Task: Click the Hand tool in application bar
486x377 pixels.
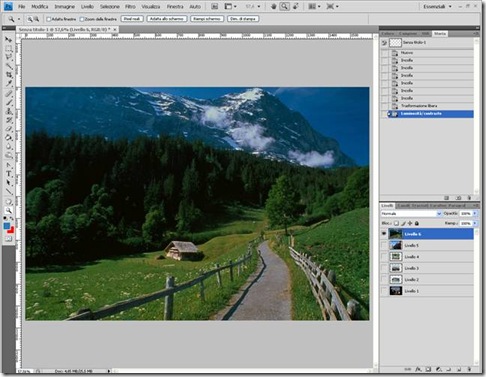Action: [x=274, y=6]
